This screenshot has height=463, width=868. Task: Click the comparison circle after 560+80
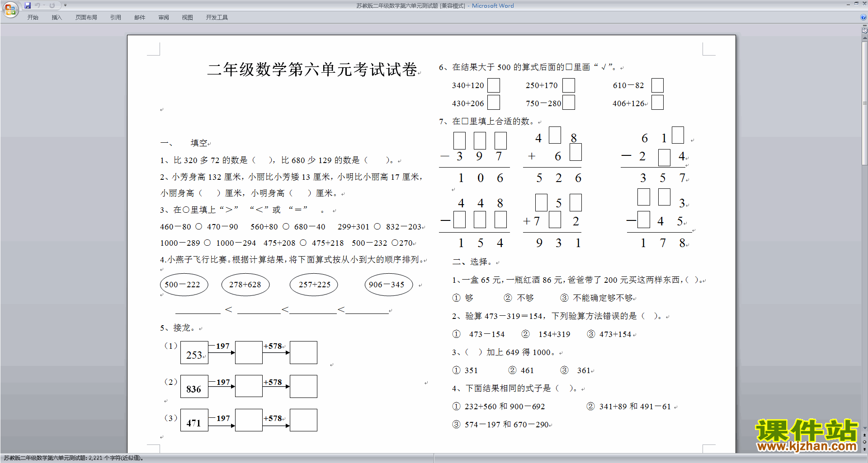click(x=286, y=226)
